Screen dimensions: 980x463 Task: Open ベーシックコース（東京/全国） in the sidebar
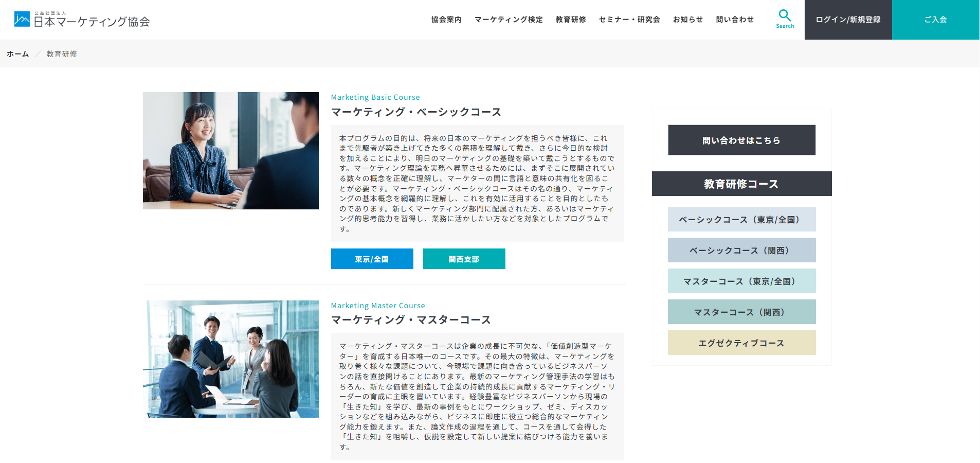click(x=741, y=219)
